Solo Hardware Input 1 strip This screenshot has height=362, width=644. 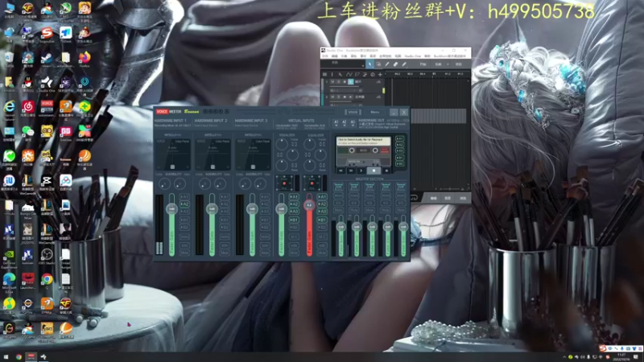(x=185, y=245)
